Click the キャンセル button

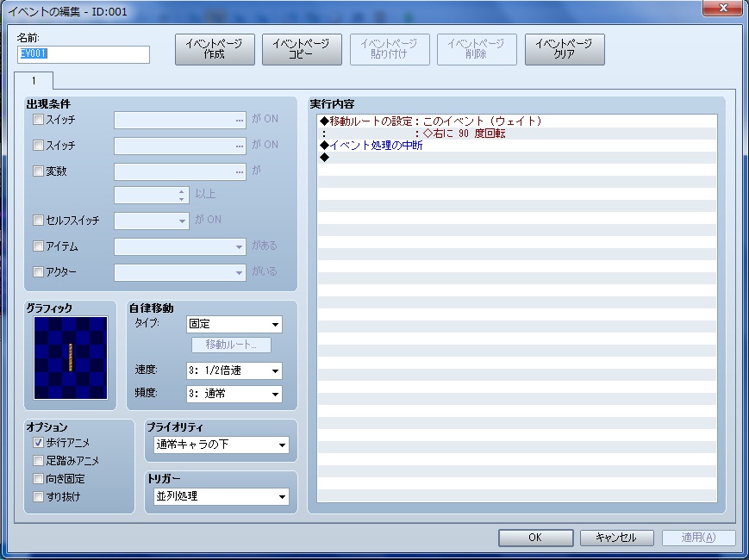pos(616,538)
